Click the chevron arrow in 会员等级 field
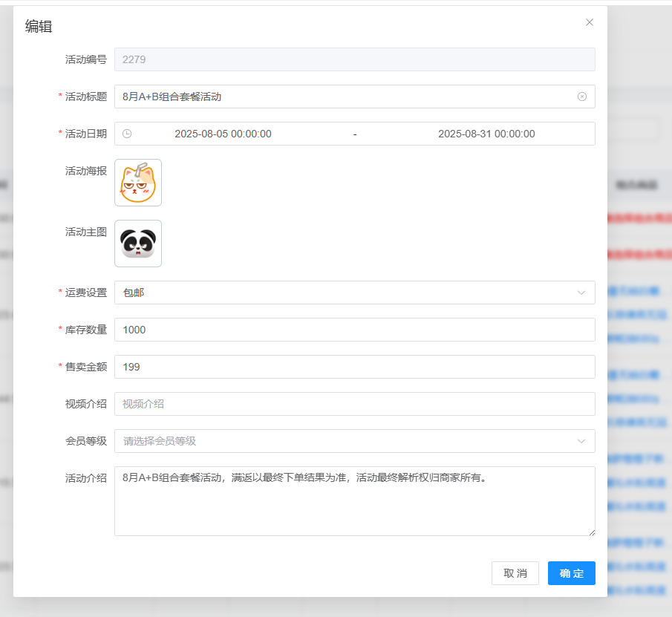 pos(581,441)
